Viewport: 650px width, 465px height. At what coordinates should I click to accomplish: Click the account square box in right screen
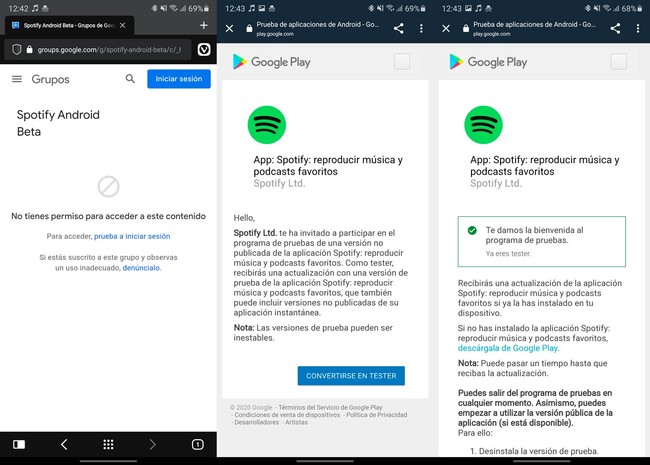tap(619, 62)
